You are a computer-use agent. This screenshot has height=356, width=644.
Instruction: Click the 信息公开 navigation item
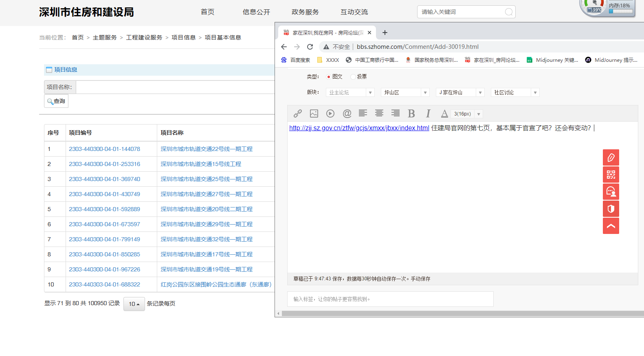pyautogui.click(x=256, y=12)
